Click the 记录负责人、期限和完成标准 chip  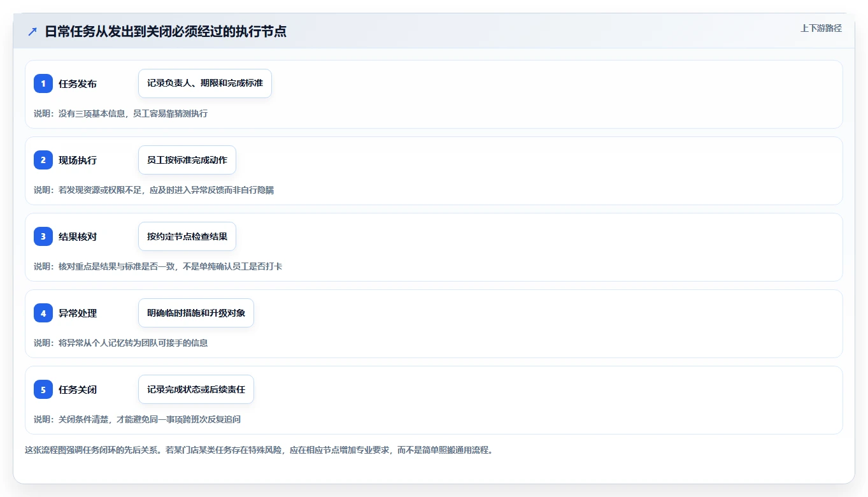click(205, 83)
